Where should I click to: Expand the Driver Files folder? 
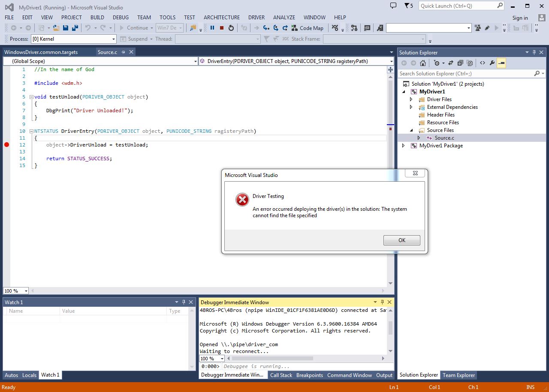(411, 99)
